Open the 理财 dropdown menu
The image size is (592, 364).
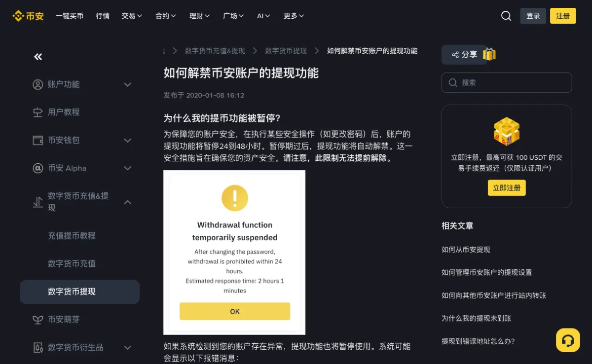[x=200, y=16]
